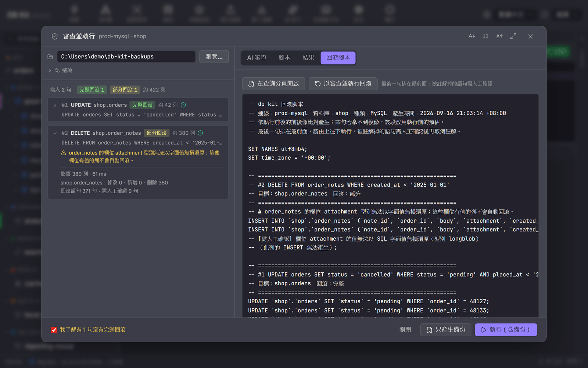Click 完整回滾 tag on #1 row
This screenshot has width=588, height=368.
click(x=143, y=105)
